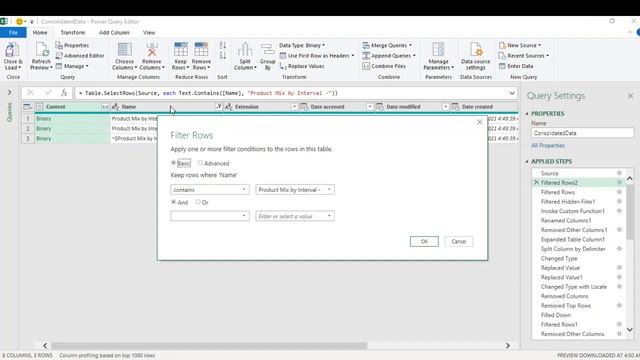Switch to the View ribbon tab
The image size is (640, 360).
(149, 33)
